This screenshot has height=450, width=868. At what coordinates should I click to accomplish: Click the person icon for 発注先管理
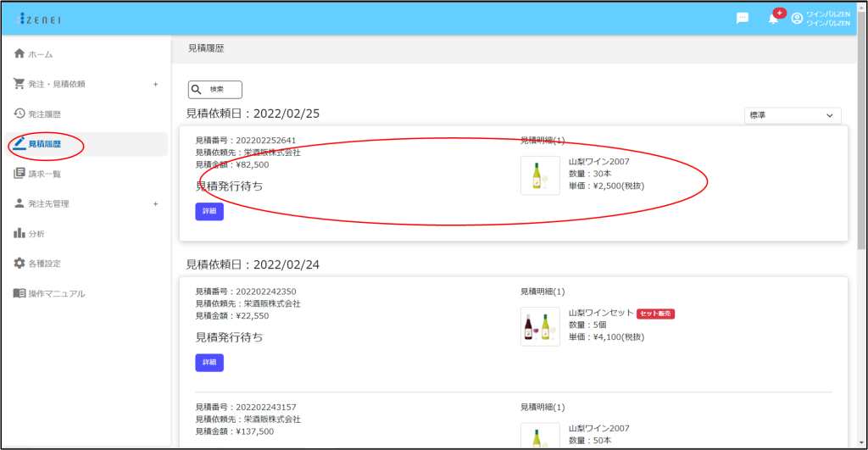19,203
